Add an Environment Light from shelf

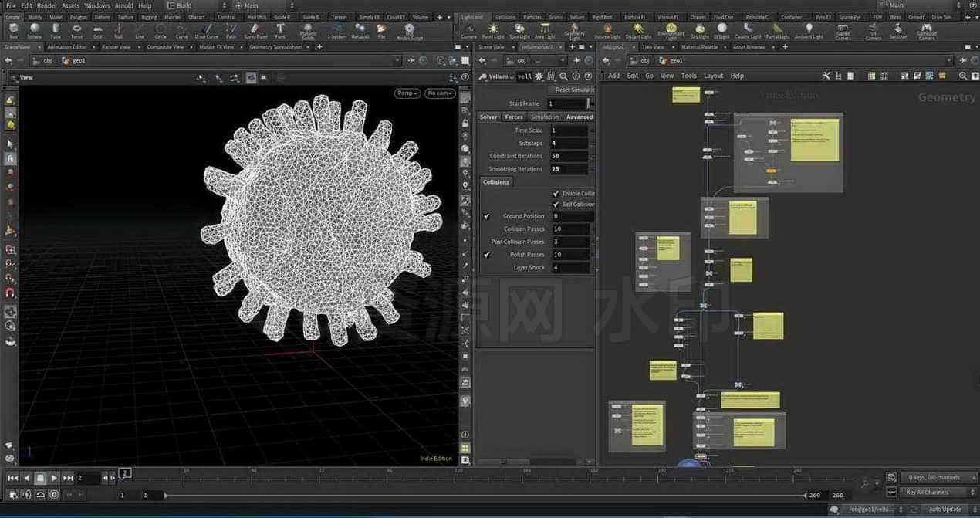click(x=671, y=30)
